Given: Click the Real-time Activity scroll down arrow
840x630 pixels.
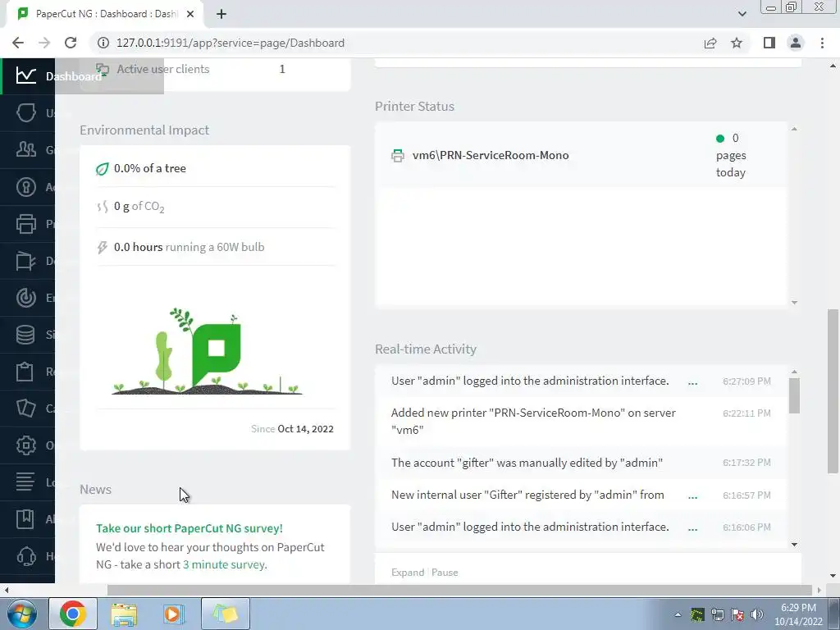Looking at the screenshot, I should (x=794, y=545).
